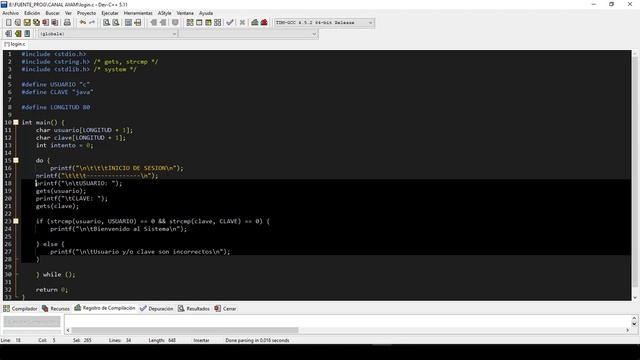
Task: Click greyed button in compile log panel
Action: pos(32,322)
